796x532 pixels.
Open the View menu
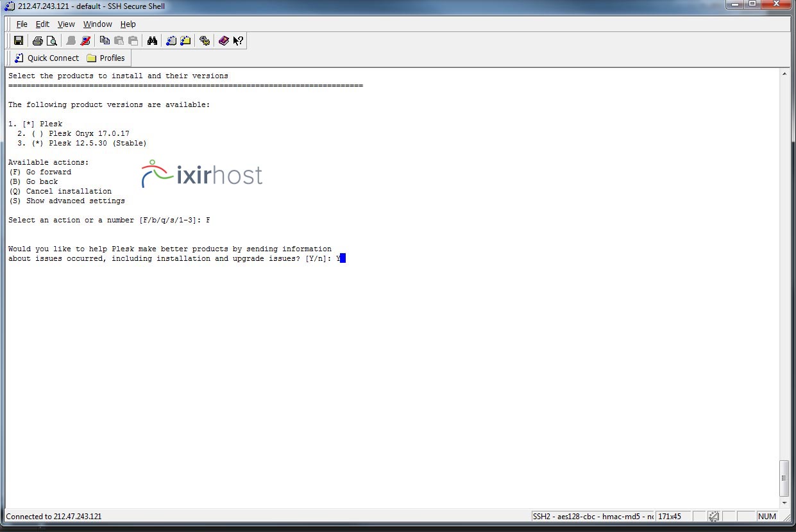point(66,24)
